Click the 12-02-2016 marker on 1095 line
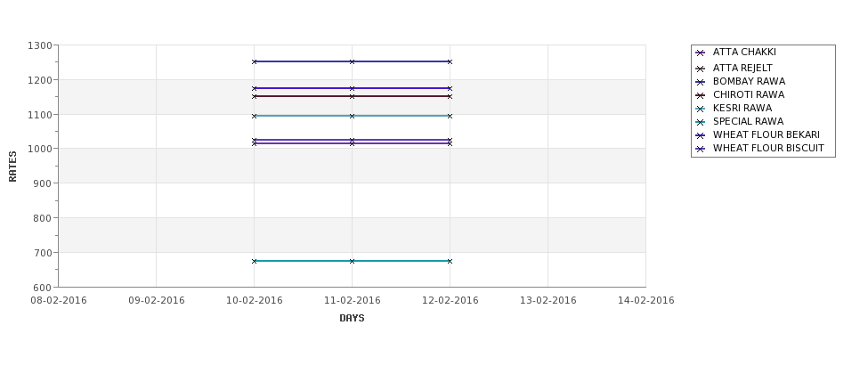 point(450,116)
